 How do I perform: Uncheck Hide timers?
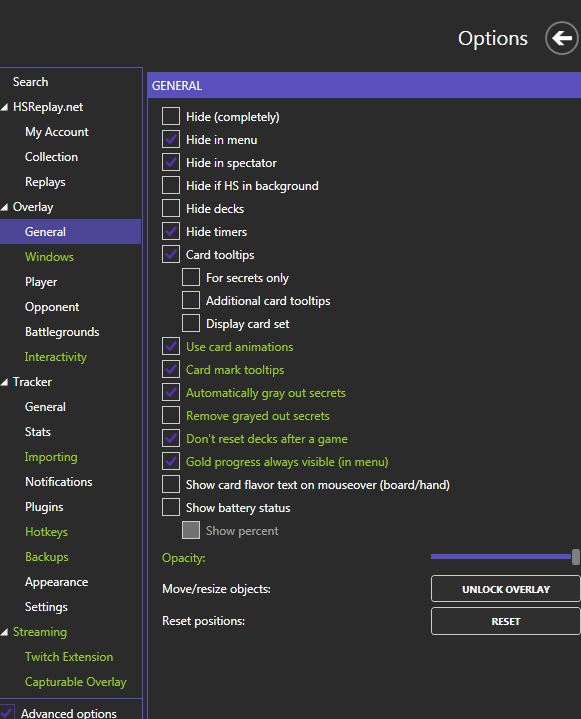[x=171, y=231]
